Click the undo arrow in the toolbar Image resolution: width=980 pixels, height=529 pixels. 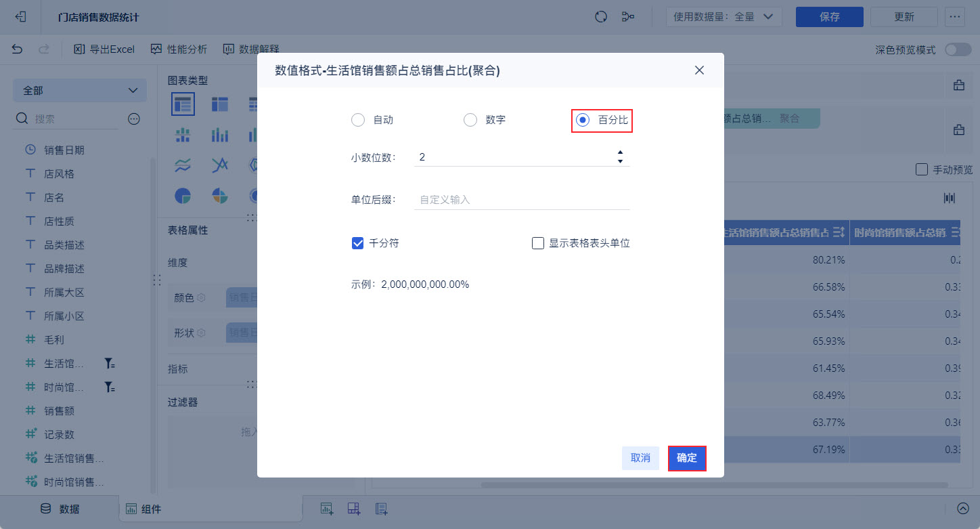tap(18, 49)
